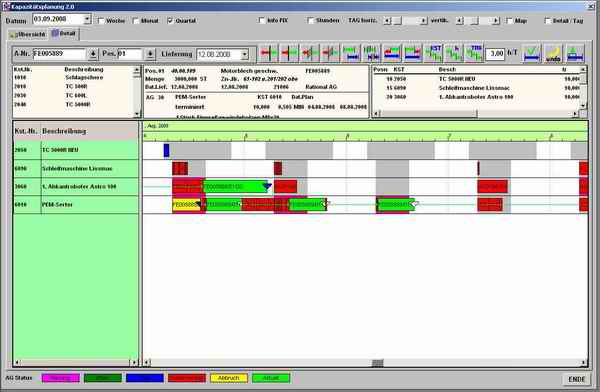Click the hours-per-day input field showing 3,00
Viewport: 600px width, 392px height.
[496, 54]
